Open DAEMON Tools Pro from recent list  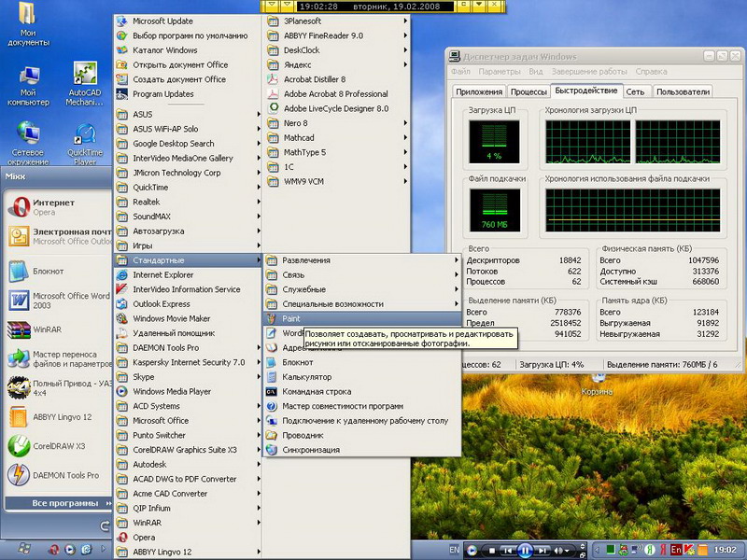pyautogui.click(x=58, y=475)
